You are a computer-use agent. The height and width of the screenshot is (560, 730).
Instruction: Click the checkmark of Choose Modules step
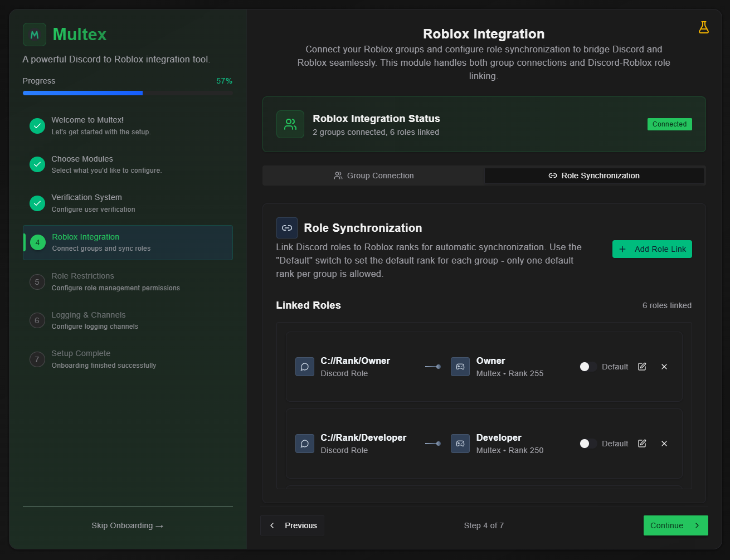[37, 164]
